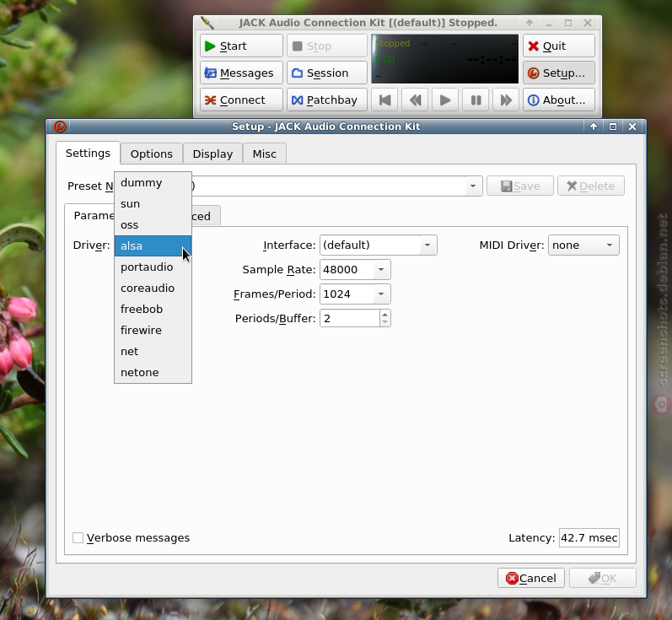The image size is (672, 620).
Task: Cancel the Setup dialog
Action: pos(531,579)
